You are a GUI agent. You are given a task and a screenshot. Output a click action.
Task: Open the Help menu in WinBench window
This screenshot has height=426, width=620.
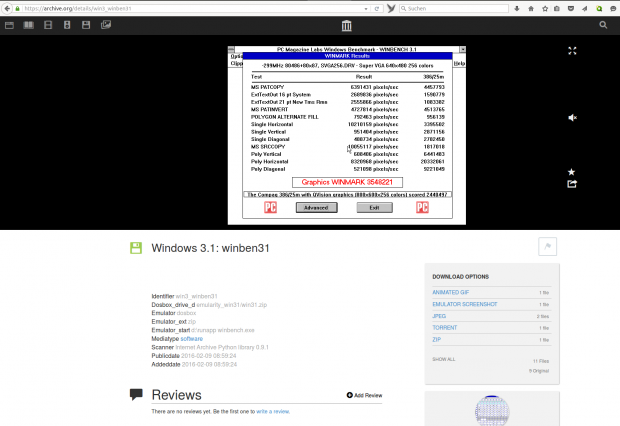tap(459, 63)
